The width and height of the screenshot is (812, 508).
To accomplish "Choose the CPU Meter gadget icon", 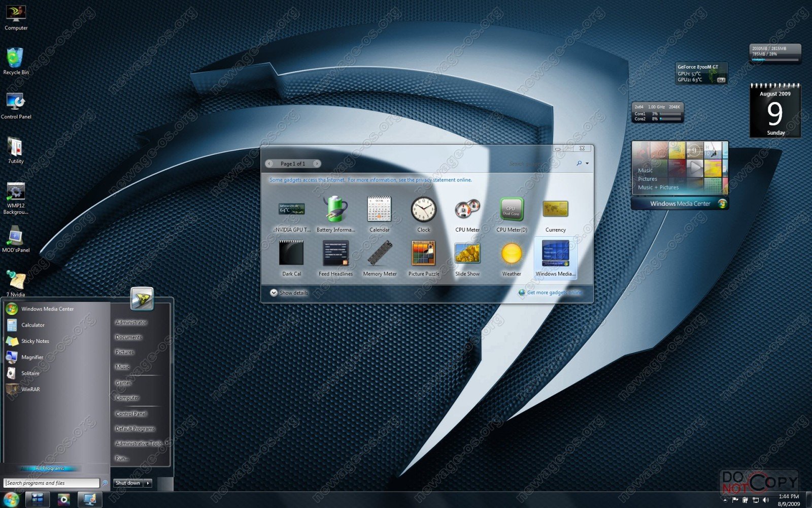I will click(x=467, y=213).
